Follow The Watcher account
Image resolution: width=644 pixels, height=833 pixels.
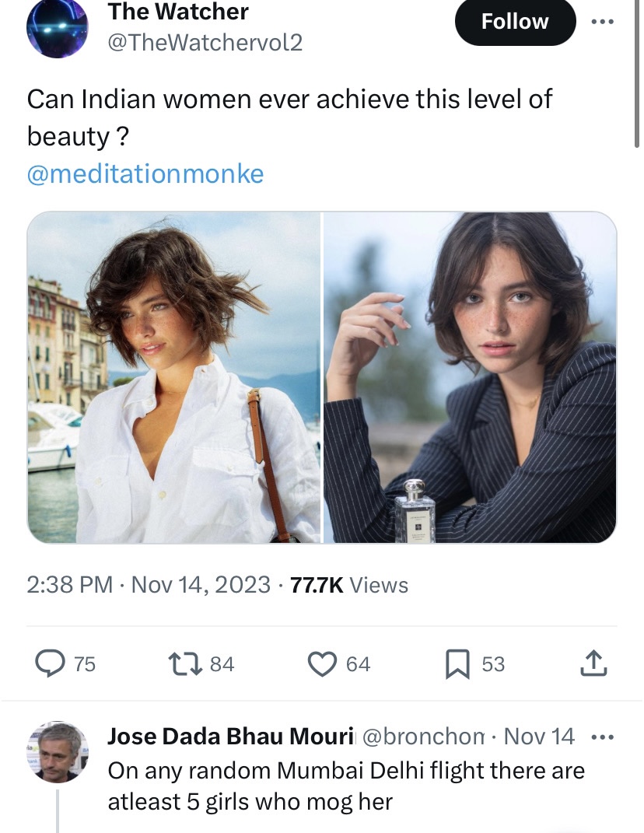click(514, 22)
